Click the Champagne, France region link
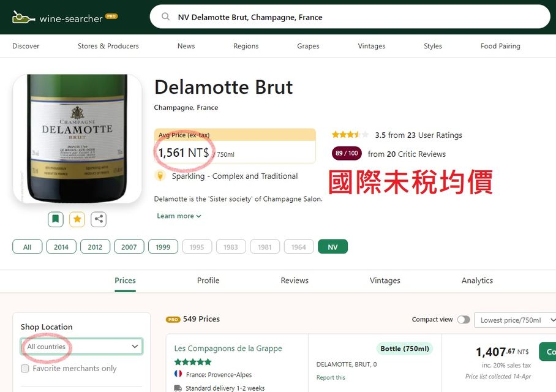The image size is (556, 392). [186, 107]
